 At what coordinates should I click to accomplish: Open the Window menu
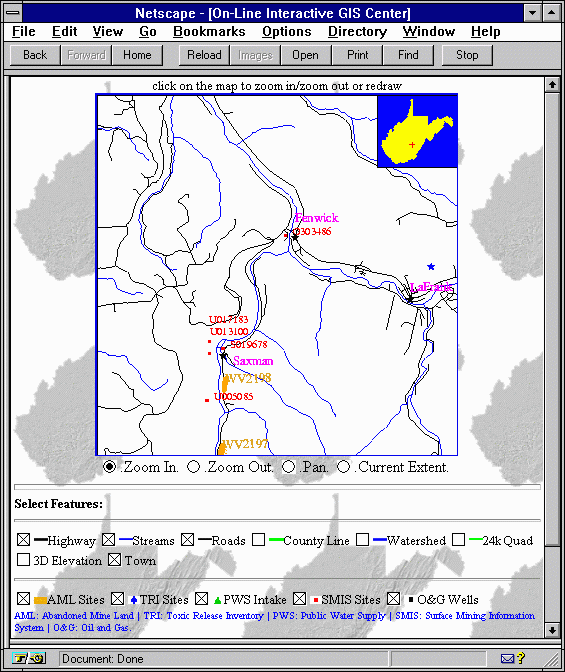pyautogui.click(x=429, y=32)
